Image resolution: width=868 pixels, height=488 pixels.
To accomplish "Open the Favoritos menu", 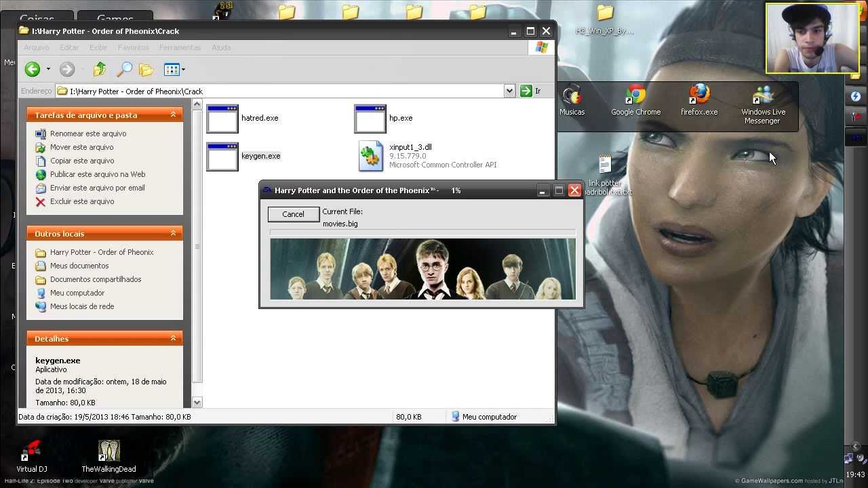I will pos(133,47).
